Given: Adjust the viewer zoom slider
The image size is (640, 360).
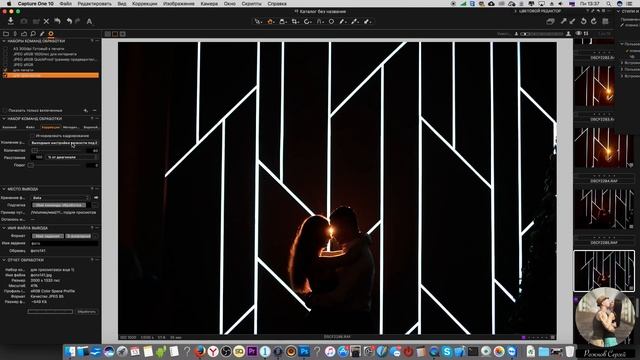Looking at the screenshot, I should [x=542, y=34].
